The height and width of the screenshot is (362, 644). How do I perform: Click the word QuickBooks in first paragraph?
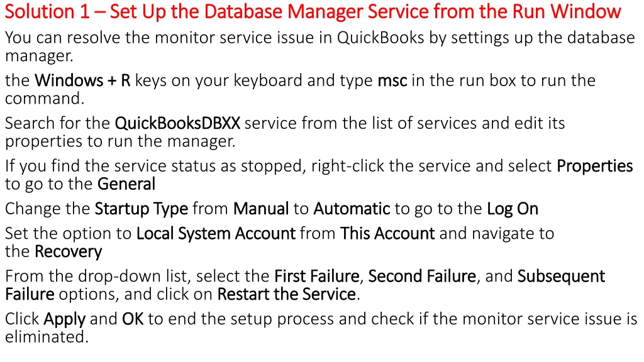380,38
